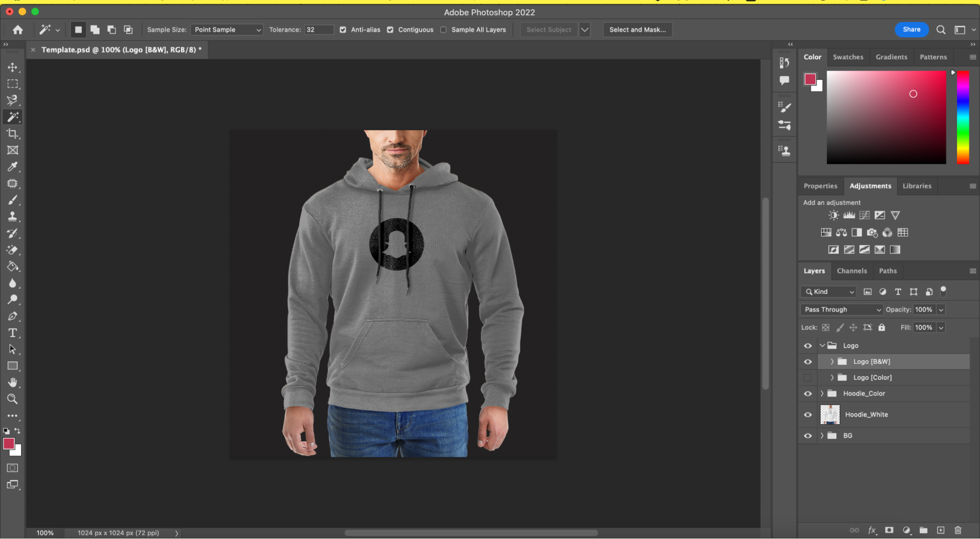Open the Pass Through blend mode dropdown

(x=841, y=309)
